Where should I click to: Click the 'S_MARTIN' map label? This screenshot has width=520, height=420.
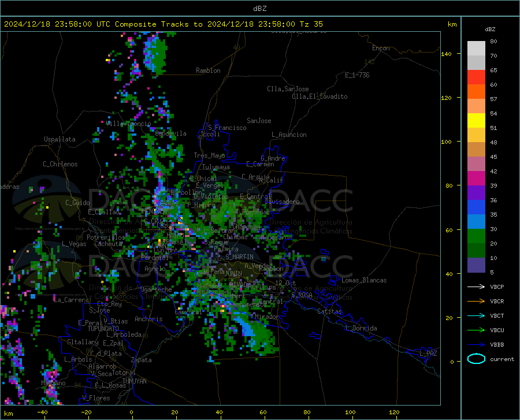point(239,257)
